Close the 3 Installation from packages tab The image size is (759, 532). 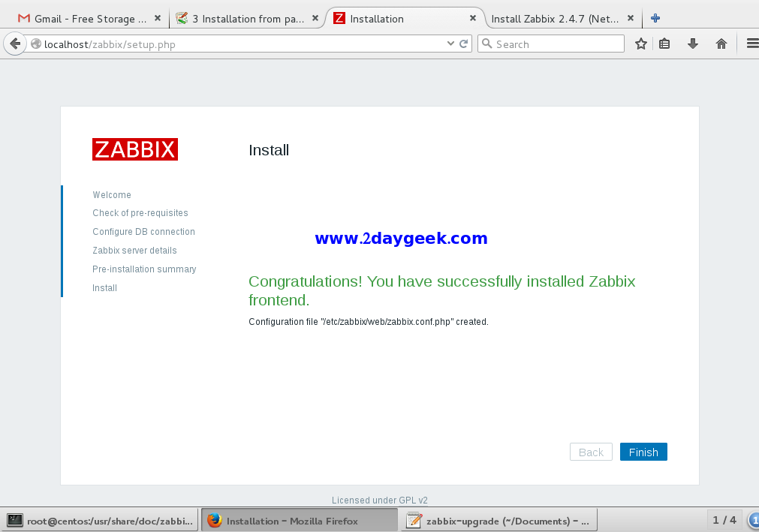click(315, 18)
